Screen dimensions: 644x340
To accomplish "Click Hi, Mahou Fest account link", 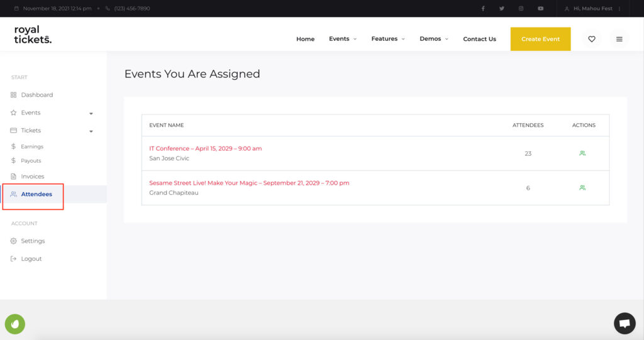I will tap(592, 8).
